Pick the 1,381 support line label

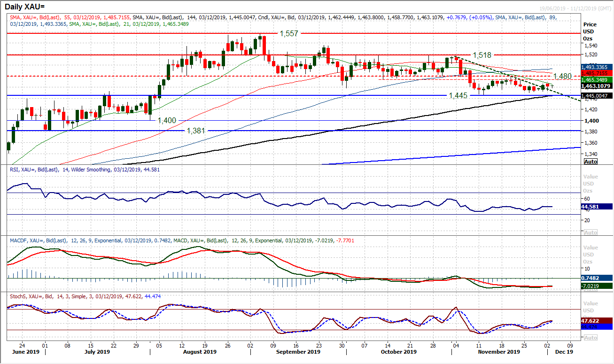pos(196,131)
